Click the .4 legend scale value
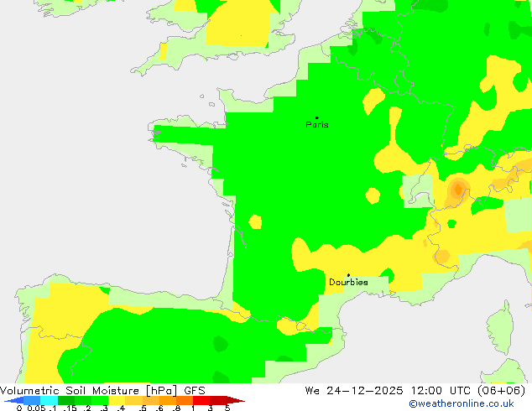Image resolution: width=532 pixels, height=411 pixels. point(121,408)
